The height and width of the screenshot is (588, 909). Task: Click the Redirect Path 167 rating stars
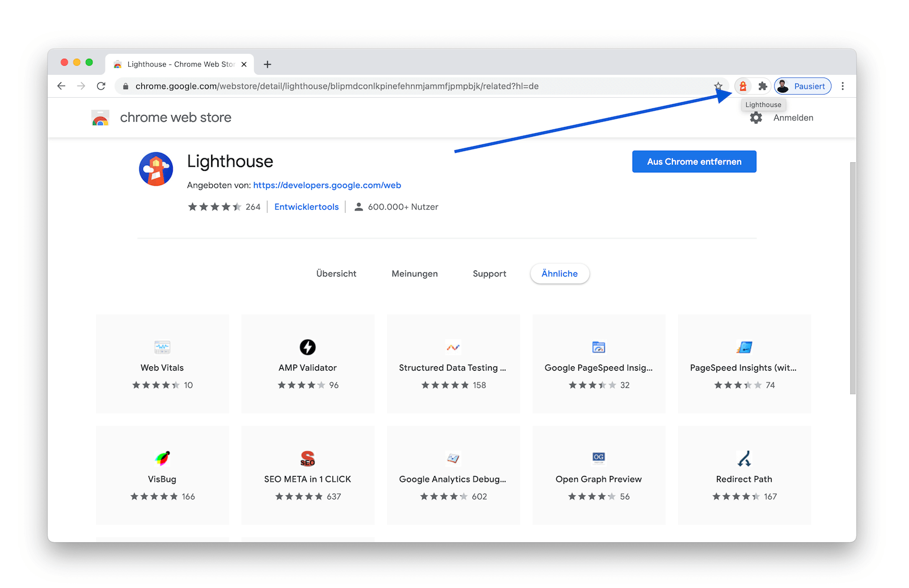(736, 496)
